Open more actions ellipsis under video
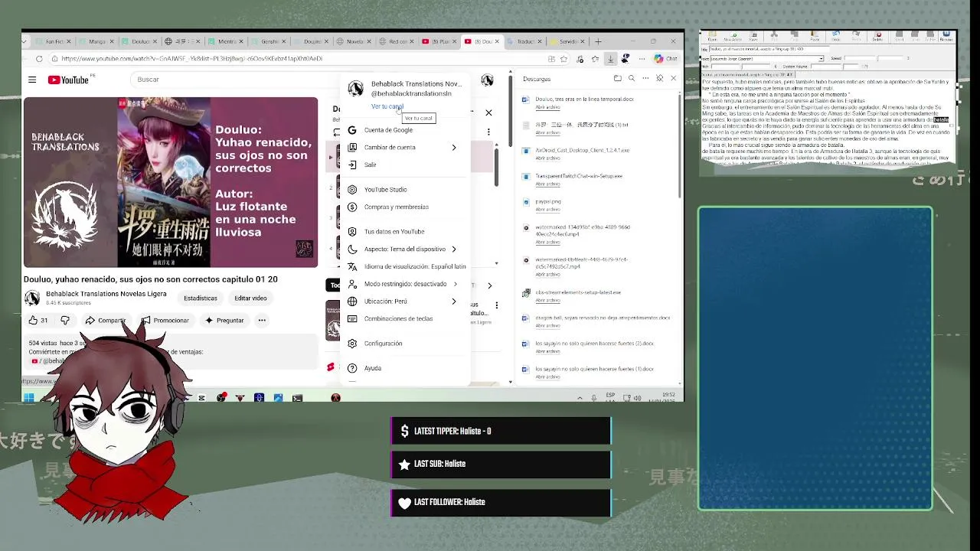Viewport: 980px width, 551px height. (x=262, y=321)
